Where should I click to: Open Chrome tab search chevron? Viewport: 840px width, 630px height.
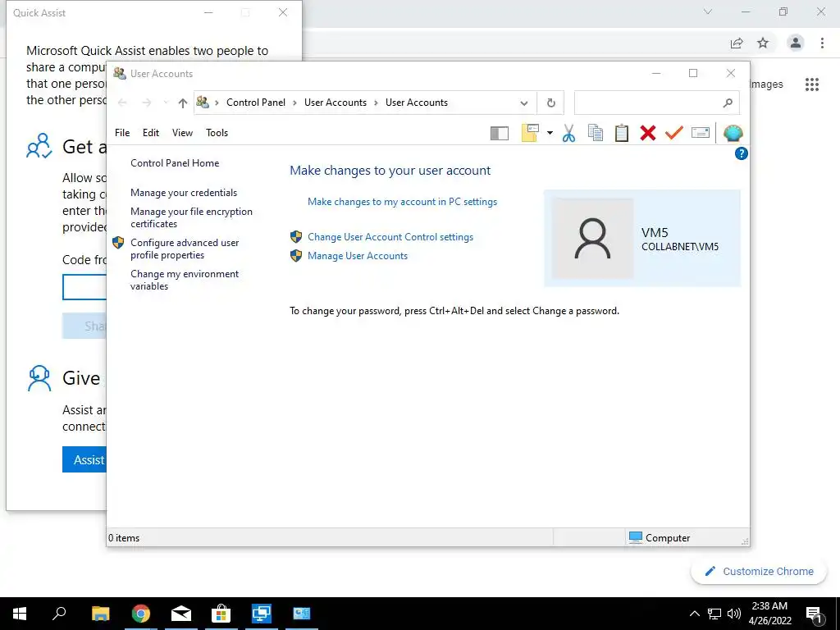click(707, 11)
